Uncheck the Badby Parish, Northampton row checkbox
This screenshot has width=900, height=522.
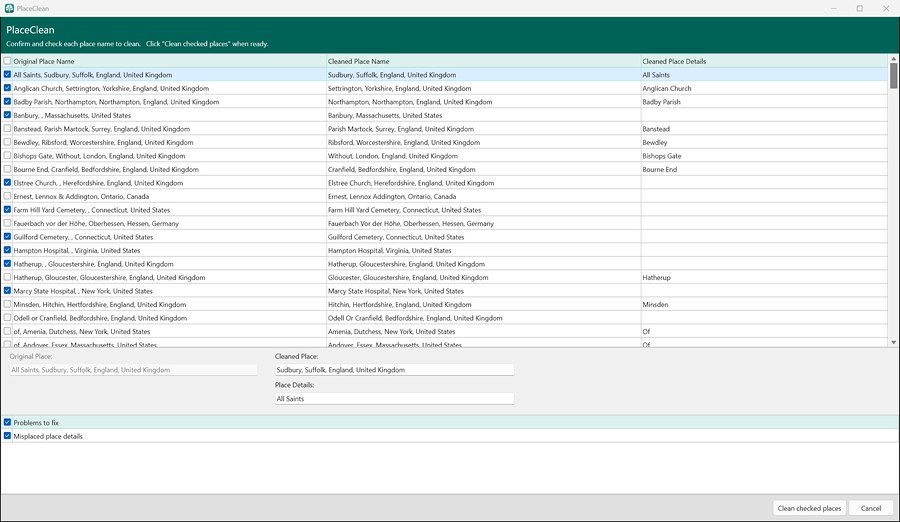coord(7,102)
